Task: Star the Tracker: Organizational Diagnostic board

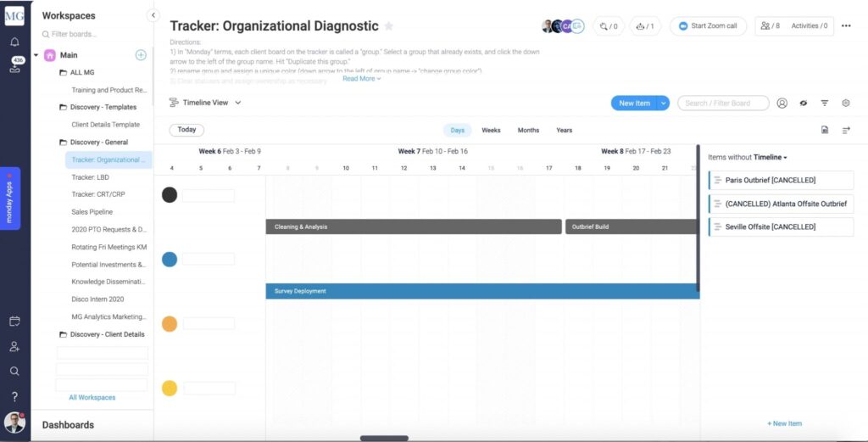Action: (389, 26)
